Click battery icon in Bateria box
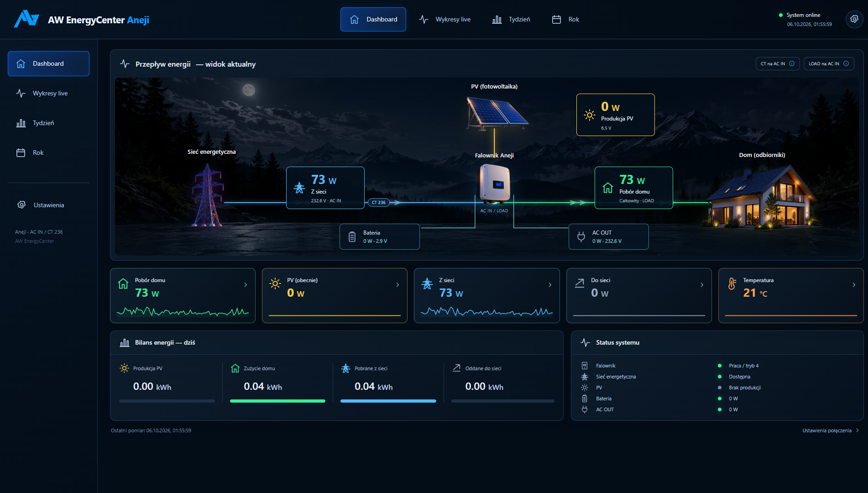Image resolution: width=868 pixels, height=493 pixels. click(352, 237)
